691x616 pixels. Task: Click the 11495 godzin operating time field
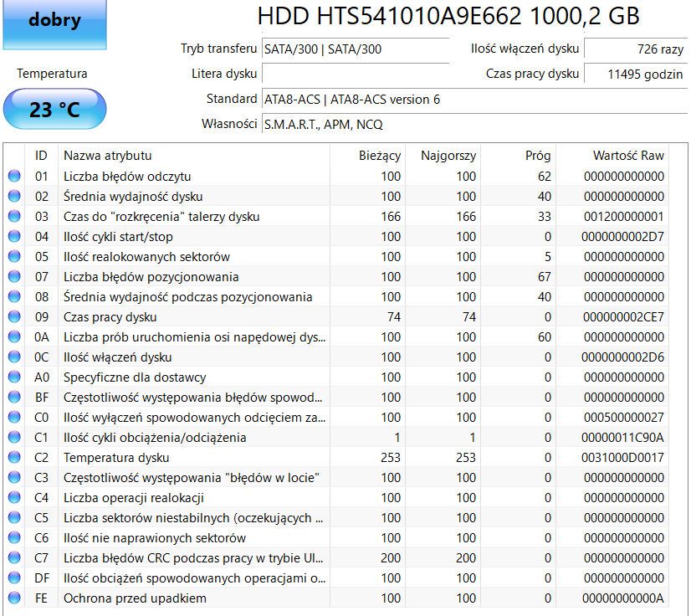tap(636, 74)
